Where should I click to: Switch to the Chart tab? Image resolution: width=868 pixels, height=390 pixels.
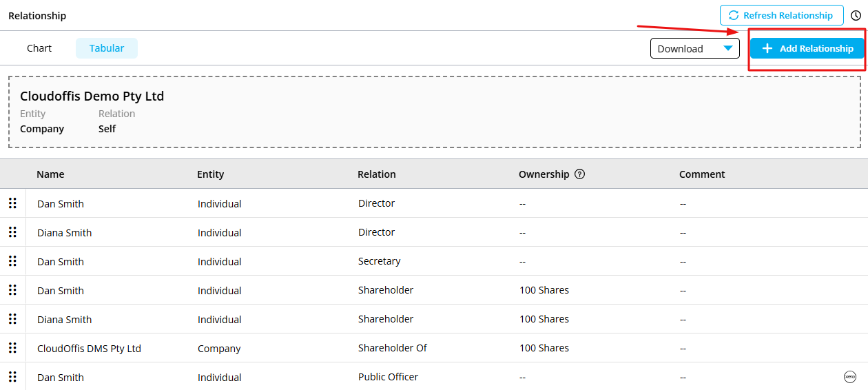tap(39, 48)
